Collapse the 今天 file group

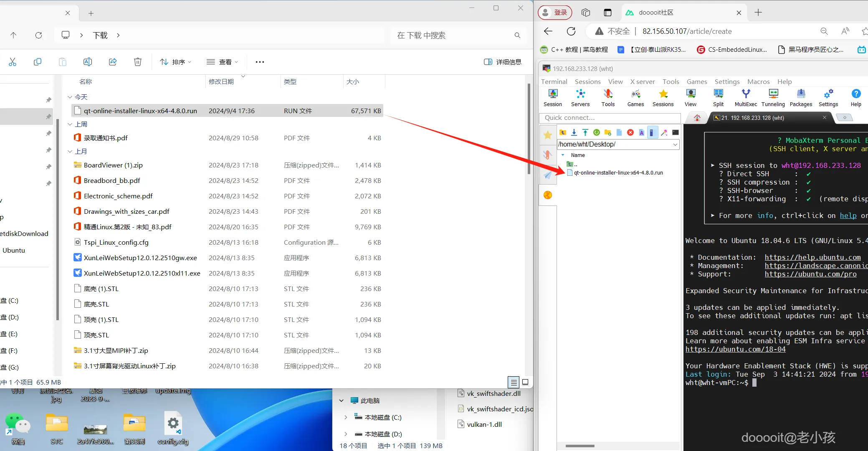click(x=70, y=97)
